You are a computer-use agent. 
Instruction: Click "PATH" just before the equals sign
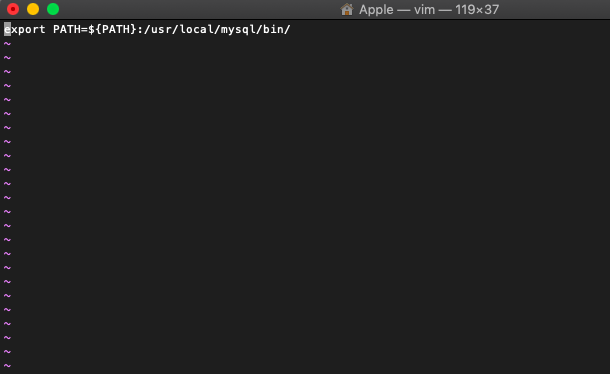[x=67, y=29]
